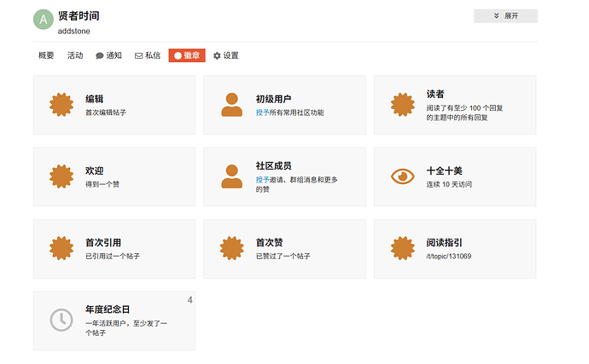This screenshot has height=364, width=589.
Task: Click 阅读了有至少 100 个回复 description
Action: (464, 113)
